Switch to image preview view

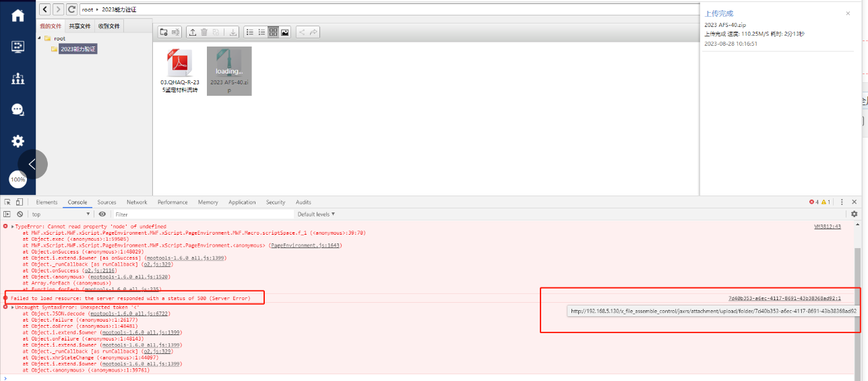(x=285, y=32)
